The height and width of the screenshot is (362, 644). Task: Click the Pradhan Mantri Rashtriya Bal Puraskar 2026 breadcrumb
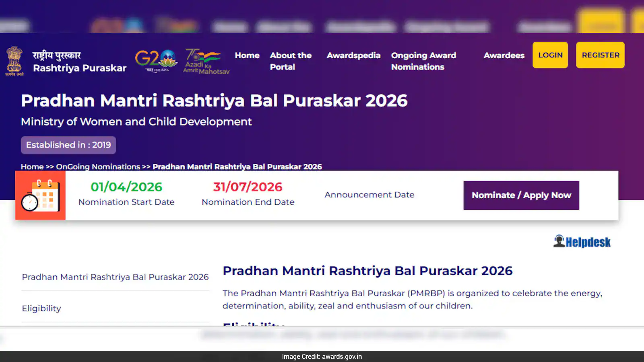[x=237, y=167]
